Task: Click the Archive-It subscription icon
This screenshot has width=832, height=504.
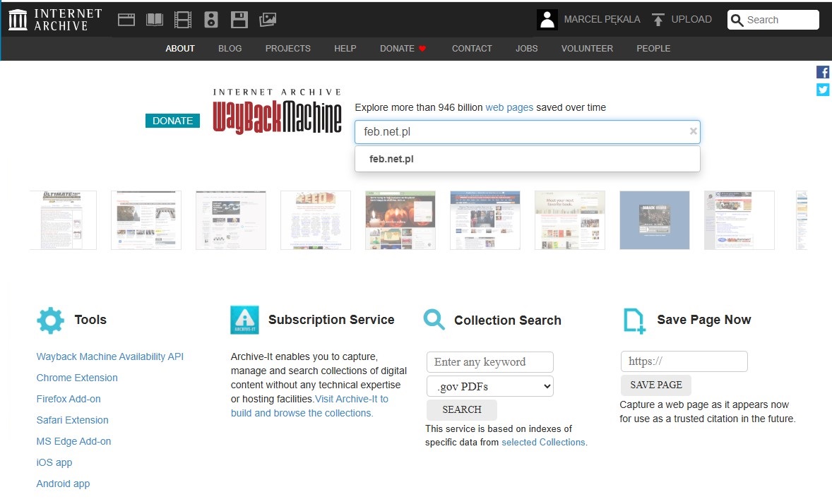Action: coord(244,320)
